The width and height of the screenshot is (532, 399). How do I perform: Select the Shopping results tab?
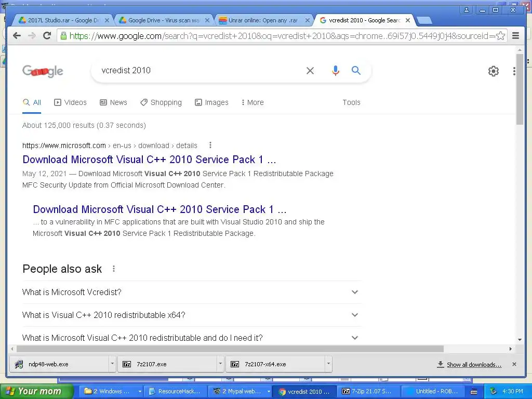point(161,102)
